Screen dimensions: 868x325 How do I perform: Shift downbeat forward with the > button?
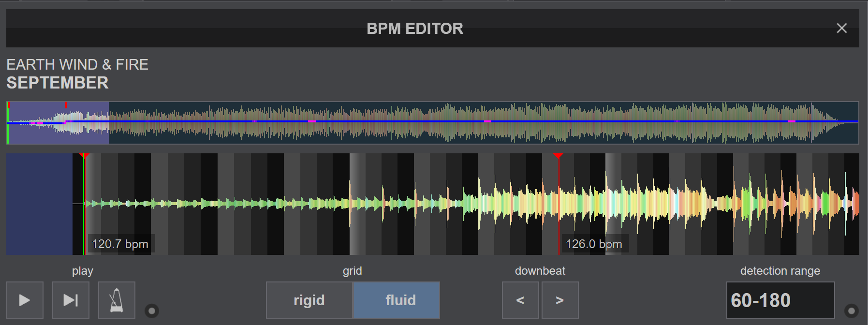click(x=560, y=300)
